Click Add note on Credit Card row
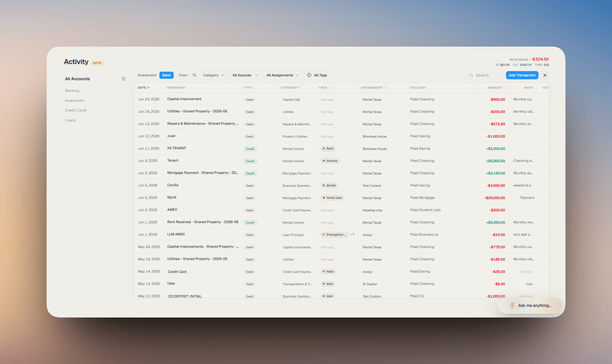Image resolution: width=612 pixels, height=364 pixels. [x=526, y=272]
